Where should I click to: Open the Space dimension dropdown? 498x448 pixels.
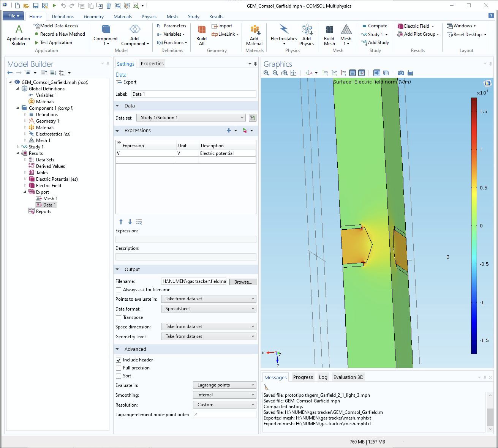pos(209,327)
